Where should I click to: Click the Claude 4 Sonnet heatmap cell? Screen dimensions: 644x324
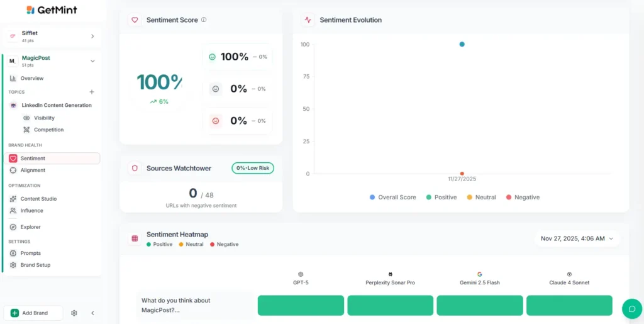tap(569, 306)
